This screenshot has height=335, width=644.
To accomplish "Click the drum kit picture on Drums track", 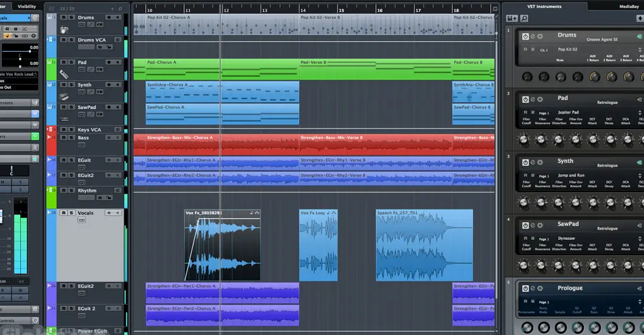I will pyautogui.click(x=64, y=30).
